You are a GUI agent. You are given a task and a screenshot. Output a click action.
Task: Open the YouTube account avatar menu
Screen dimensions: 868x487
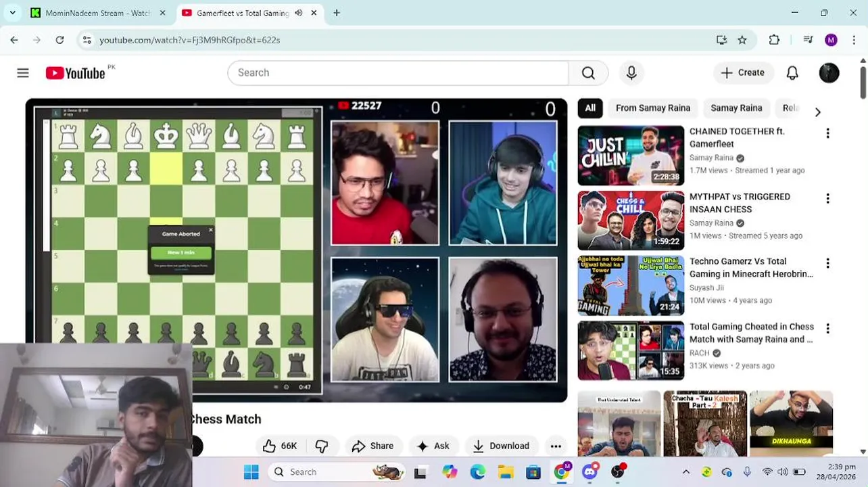829,73
